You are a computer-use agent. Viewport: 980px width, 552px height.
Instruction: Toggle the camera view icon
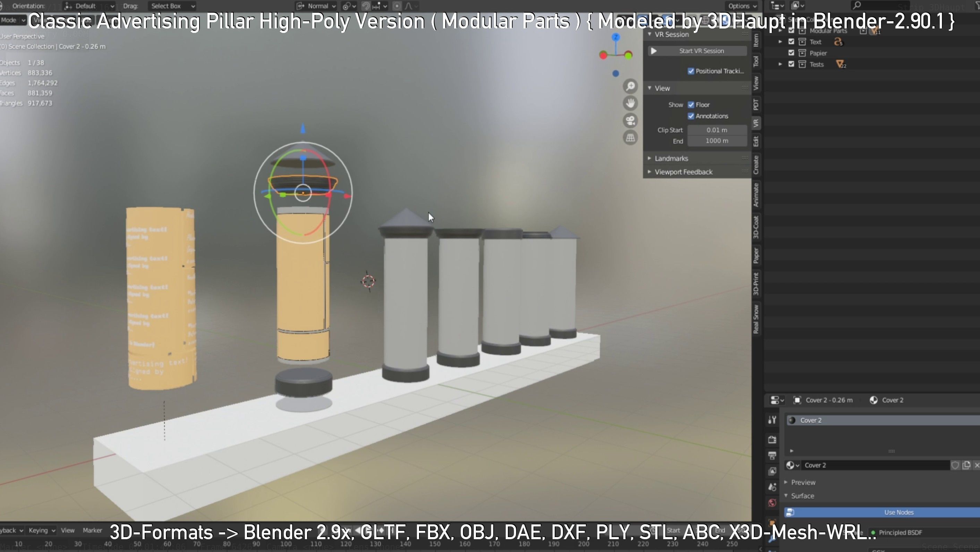point(630,121)
